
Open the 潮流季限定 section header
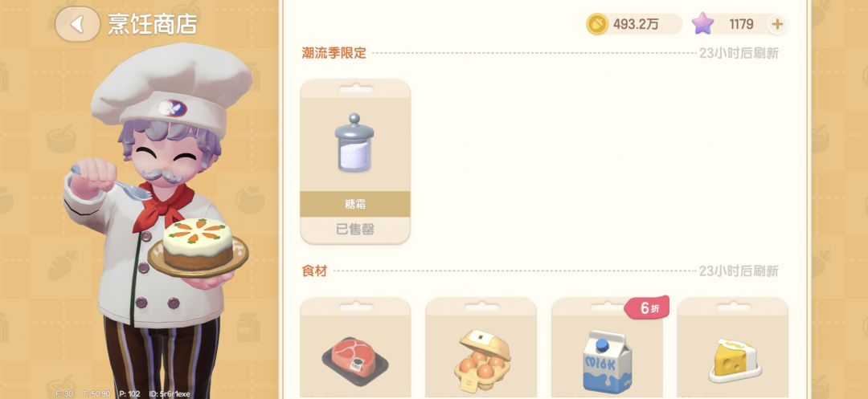click(334, 53)
